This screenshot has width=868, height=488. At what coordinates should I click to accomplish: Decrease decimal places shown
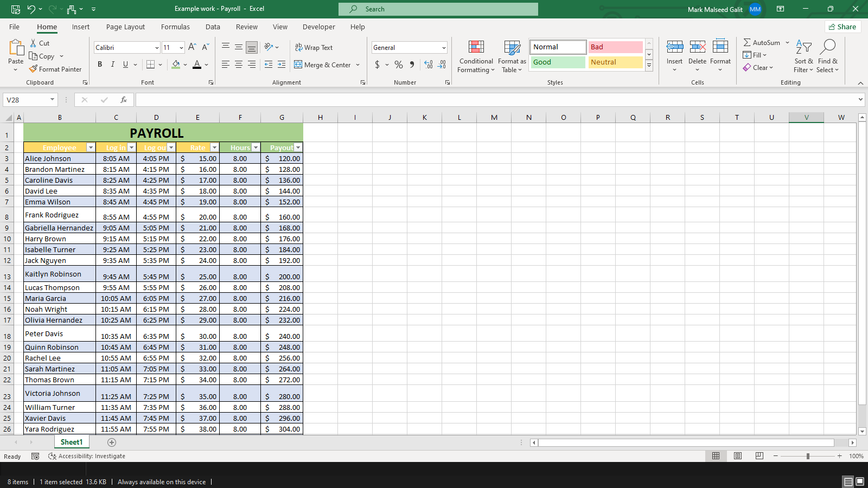[442, 65]
